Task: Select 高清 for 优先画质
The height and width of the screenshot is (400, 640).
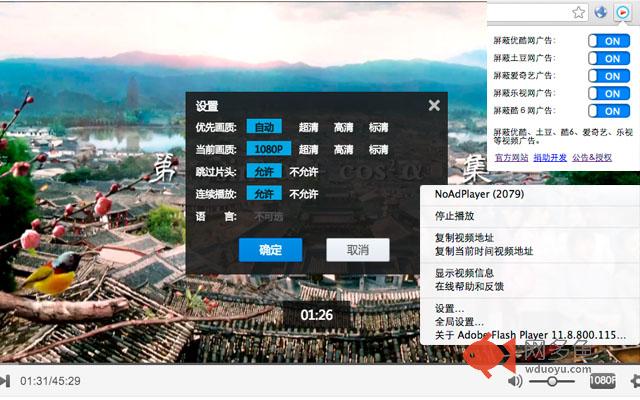Action: point(343,127)
